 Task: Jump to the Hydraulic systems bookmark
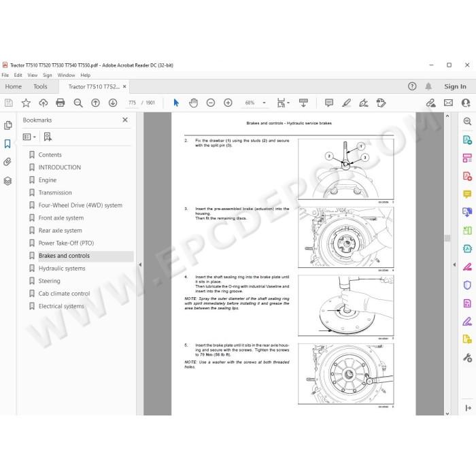click(62, 269)
